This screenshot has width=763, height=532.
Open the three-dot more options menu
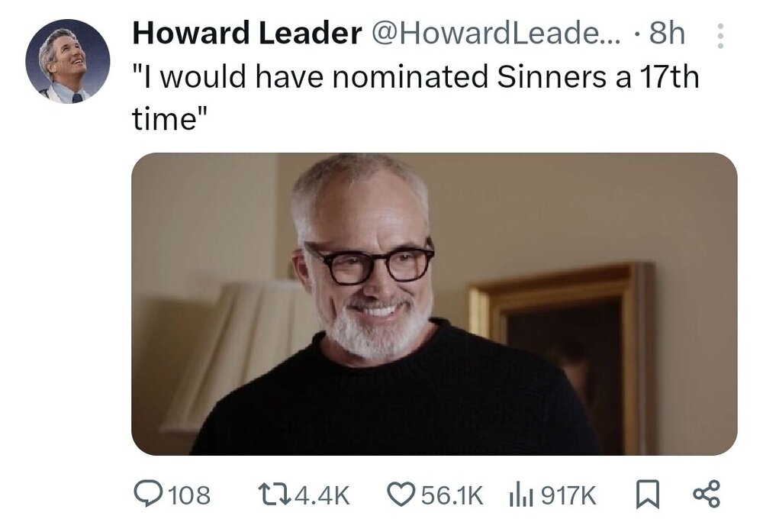click(x=717, y=37)
